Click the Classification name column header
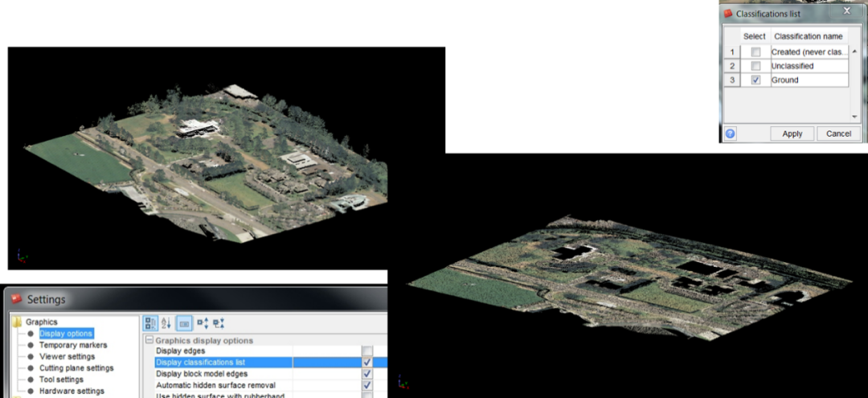 (809, 36)
